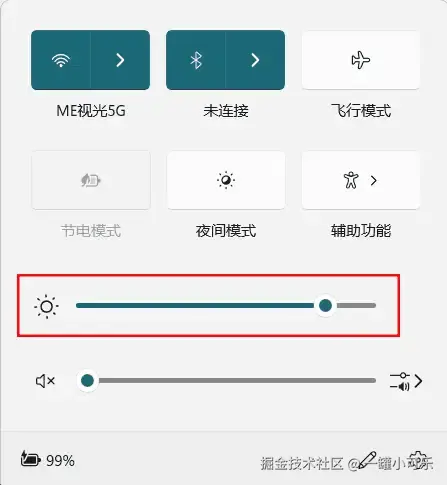447x485 pixels.
Task: Set brightness to maximum on the slider track
Action: (374, 305)
